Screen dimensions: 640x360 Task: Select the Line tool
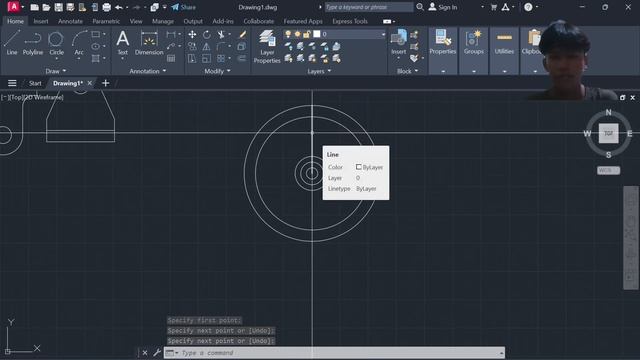click(12, 42)
